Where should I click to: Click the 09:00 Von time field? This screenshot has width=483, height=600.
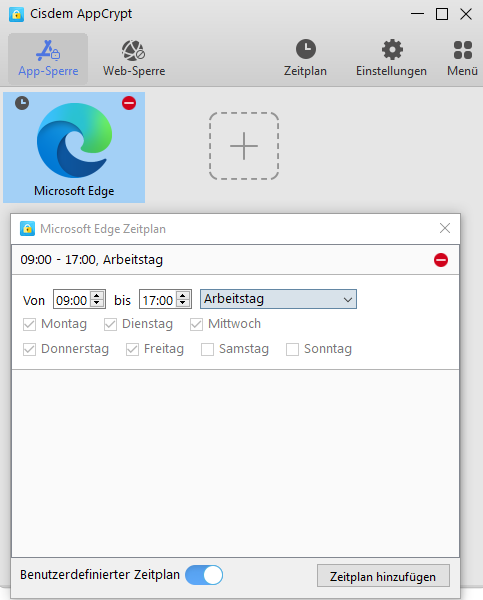(x=72, y=300)
